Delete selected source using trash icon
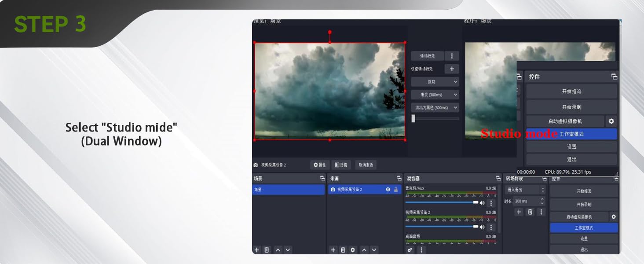 tap(343, 250)
